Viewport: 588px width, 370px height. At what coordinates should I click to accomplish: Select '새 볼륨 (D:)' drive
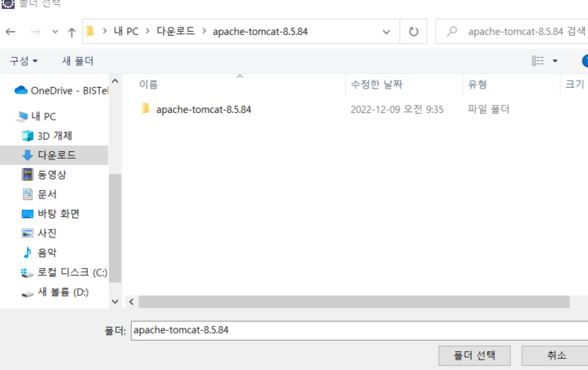(63, 292)
